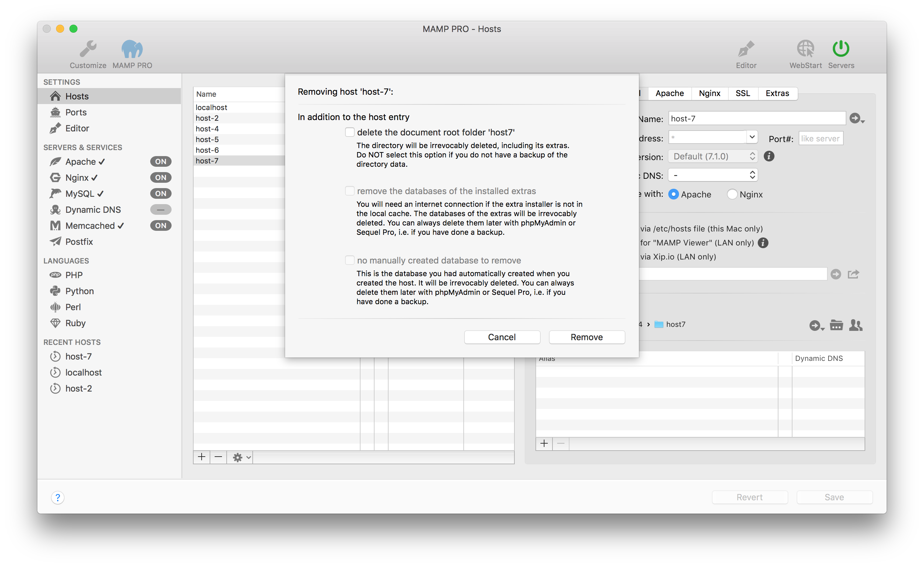The width and height of the screenshot is (924, 567).
Task: Toggle MySQL ON switch
Action: coord(161,193)
